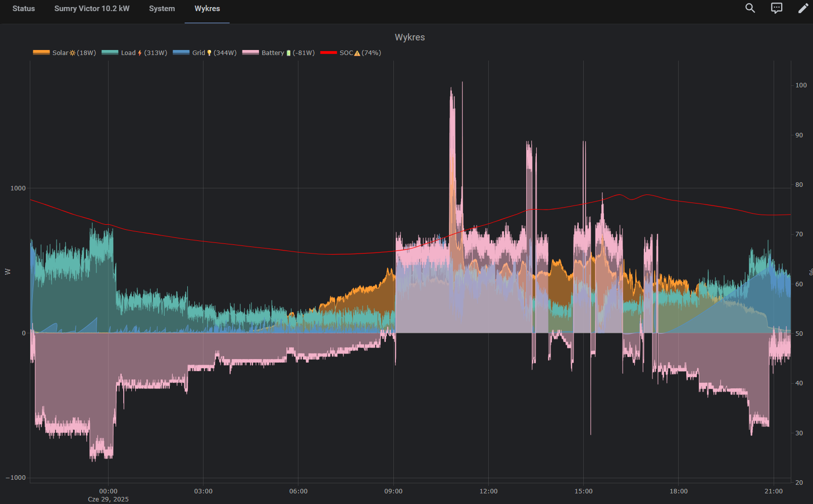Viewport: 813px width, 504px height.
Task: Click the orange Solar legend swatch
Action: tap(41, 53)
